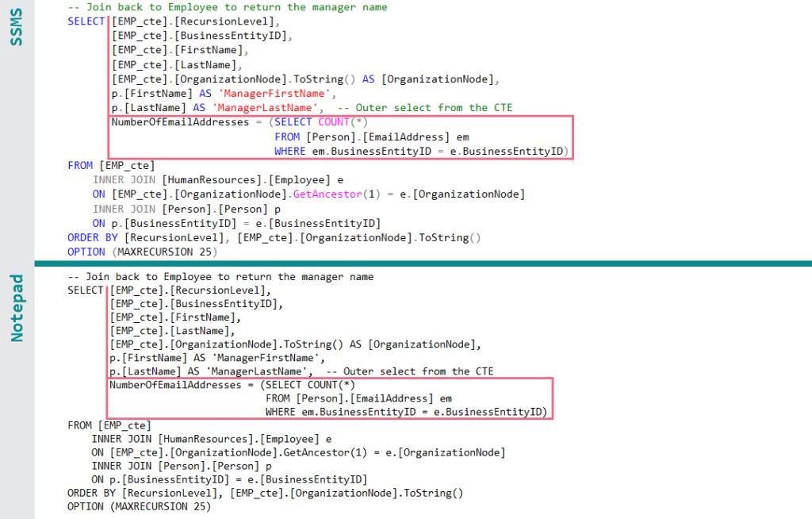The height and width of the screenshot is (519, 812).
Task: Click [EMP_cte].[FirstName] in the Notepad select list
Action: 172,317
